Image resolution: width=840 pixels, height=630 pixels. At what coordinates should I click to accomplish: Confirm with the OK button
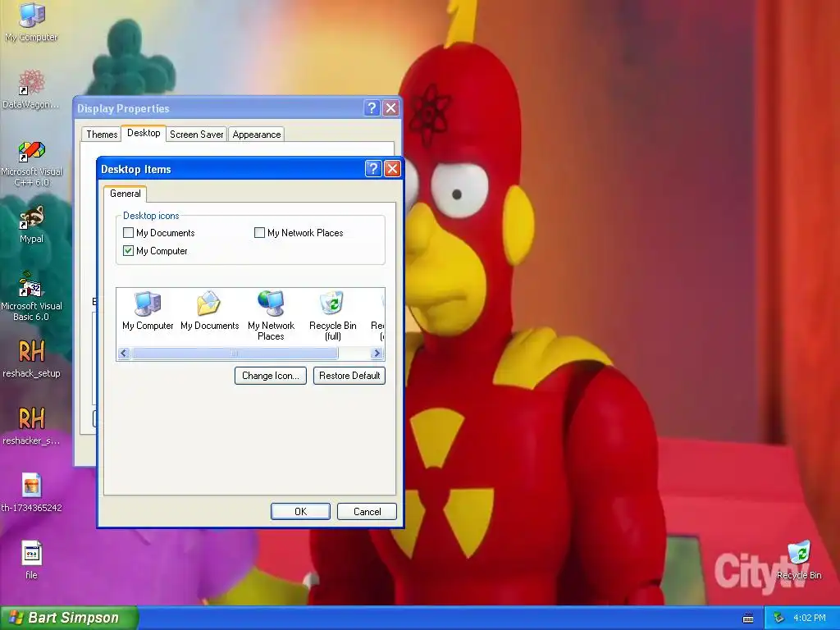(300, 512)
